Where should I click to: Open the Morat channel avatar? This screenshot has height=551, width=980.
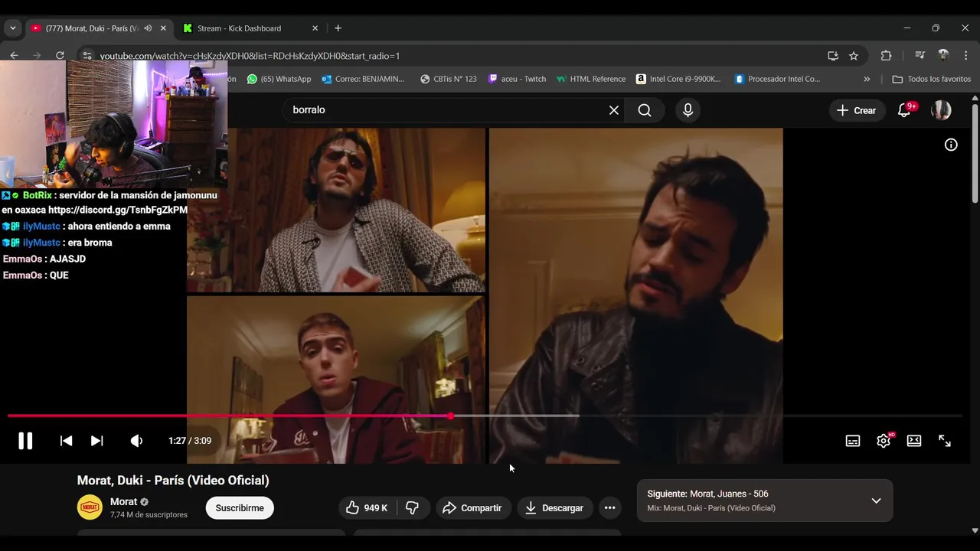tap(90, 507)
